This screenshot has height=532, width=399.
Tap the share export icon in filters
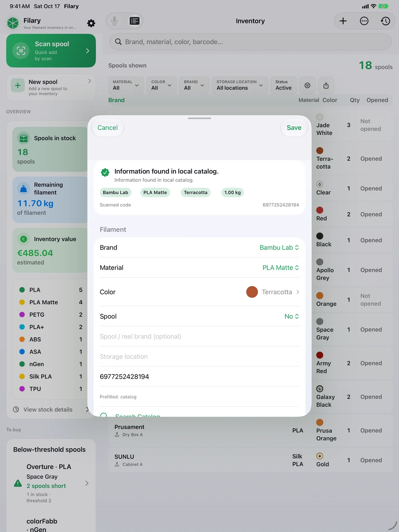[x=326, y=85]
